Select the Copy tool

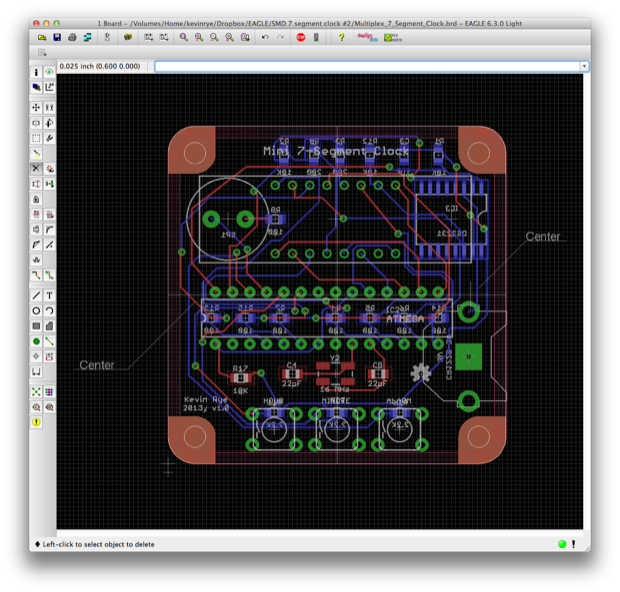(x=49, y=108)
